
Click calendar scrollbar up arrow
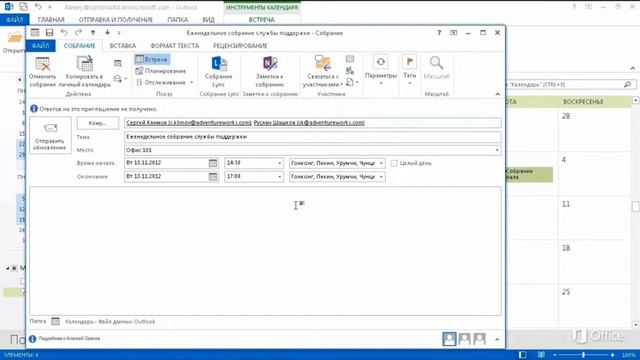click(636, 100)
